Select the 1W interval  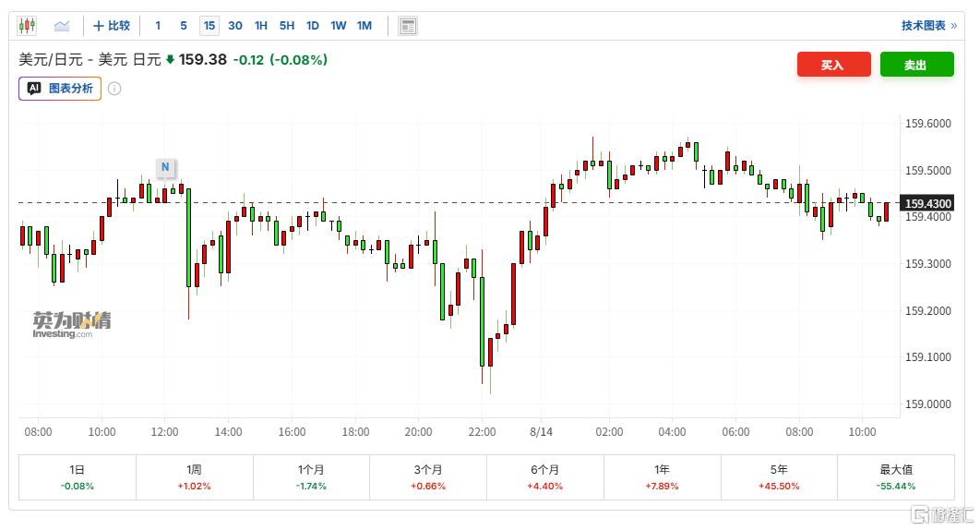pos(338,26)
